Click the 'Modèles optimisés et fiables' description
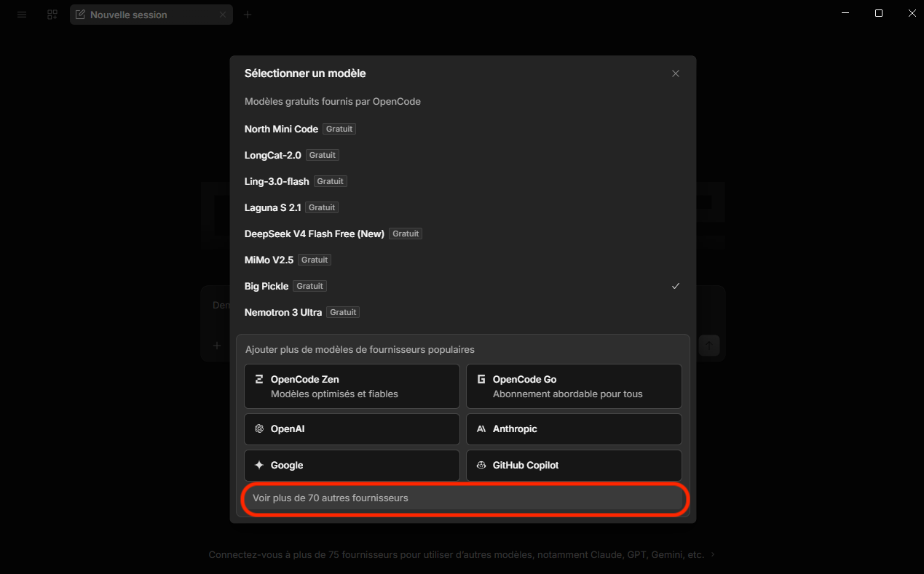This screenshot has width=924, height=574. click(334, 394)
